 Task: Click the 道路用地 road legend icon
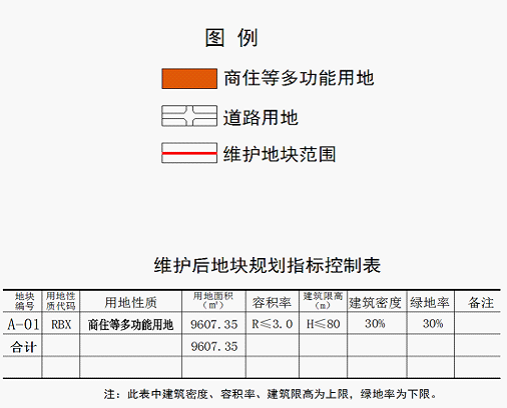click(x=189, y=116)
